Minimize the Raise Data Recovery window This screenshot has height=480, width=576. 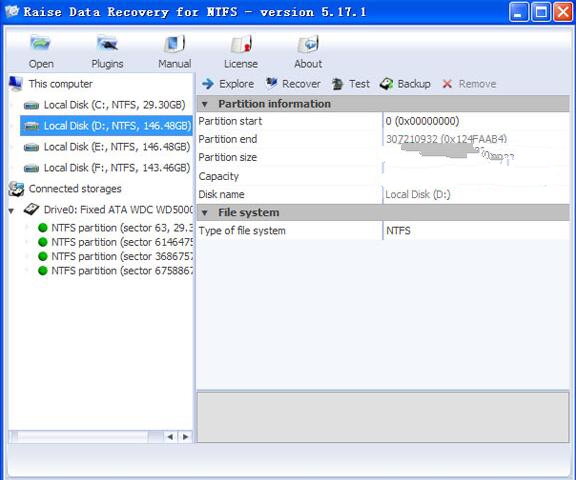click(519, 12)
